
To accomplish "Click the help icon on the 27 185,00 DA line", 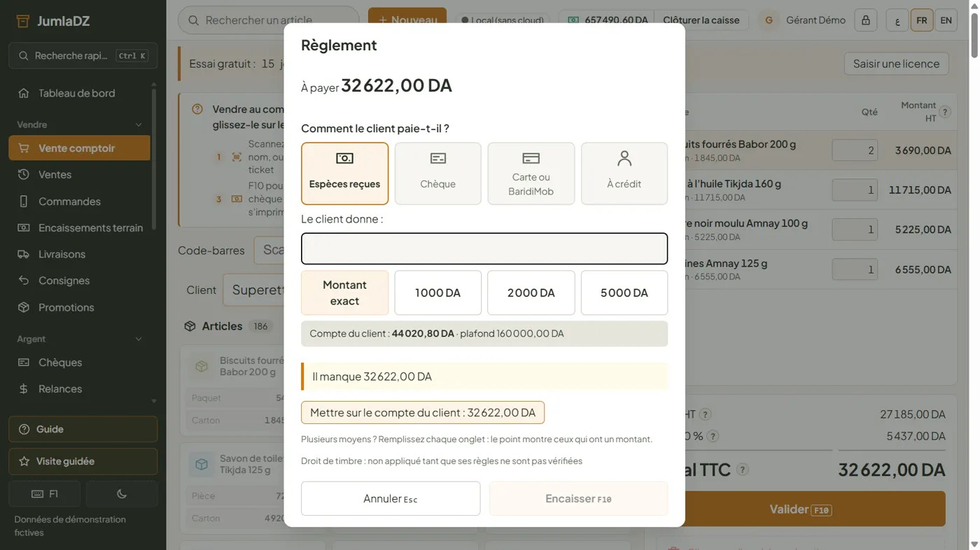I will point(706,414).
